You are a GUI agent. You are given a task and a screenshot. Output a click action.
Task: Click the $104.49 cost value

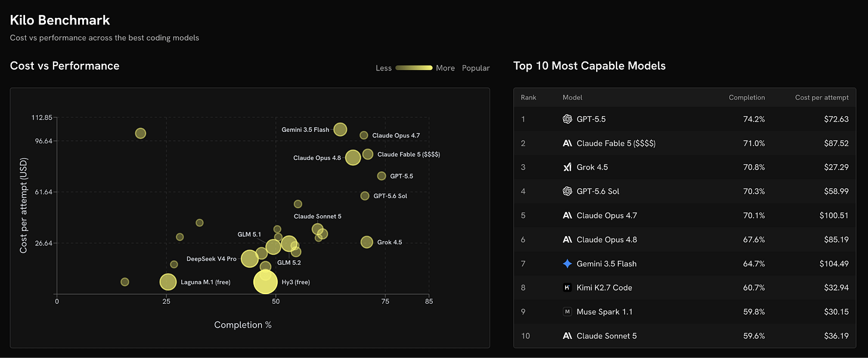coord(833,263)
